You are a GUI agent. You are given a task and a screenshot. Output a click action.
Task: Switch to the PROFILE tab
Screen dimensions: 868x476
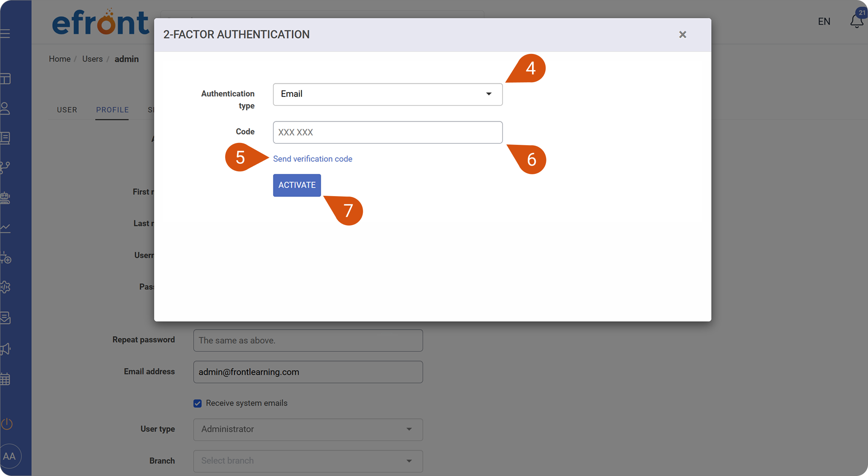(112, 110)
